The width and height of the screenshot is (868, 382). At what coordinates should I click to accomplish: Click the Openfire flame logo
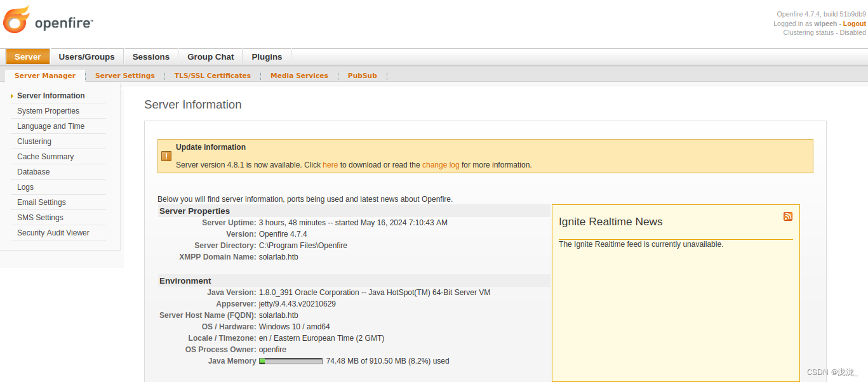point(17,19)
